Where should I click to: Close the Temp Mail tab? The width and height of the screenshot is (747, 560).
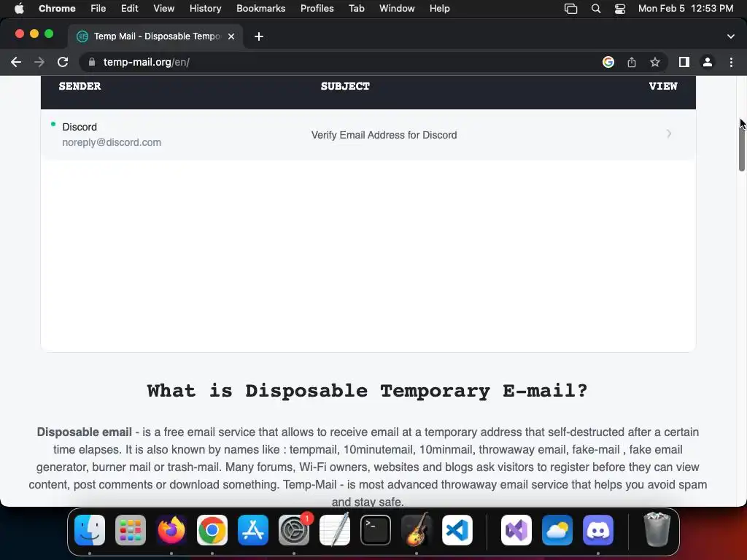[231, 36]
